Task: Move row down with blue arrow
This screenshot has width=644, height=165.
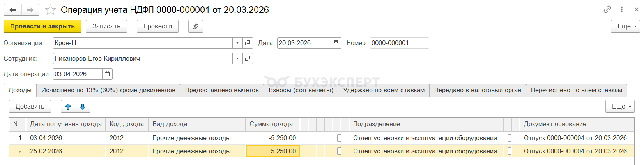Action: click(x=83, y=106)
